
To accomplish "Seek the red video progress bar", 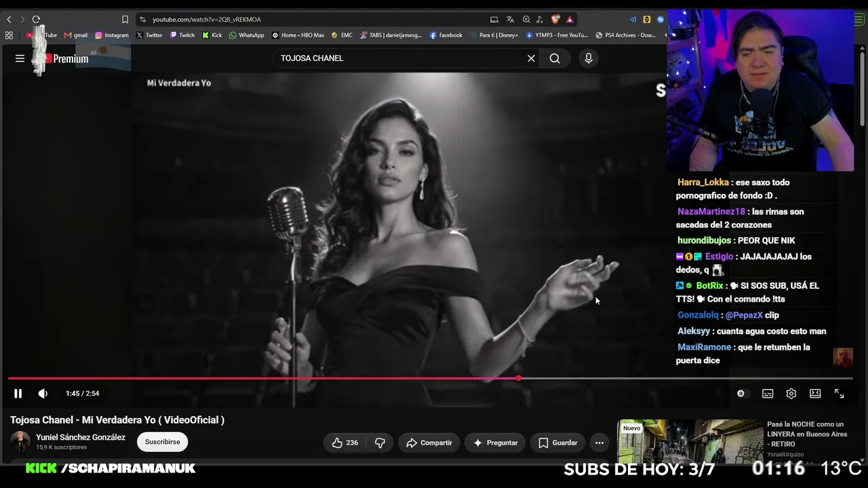I will tap(430, 378).
